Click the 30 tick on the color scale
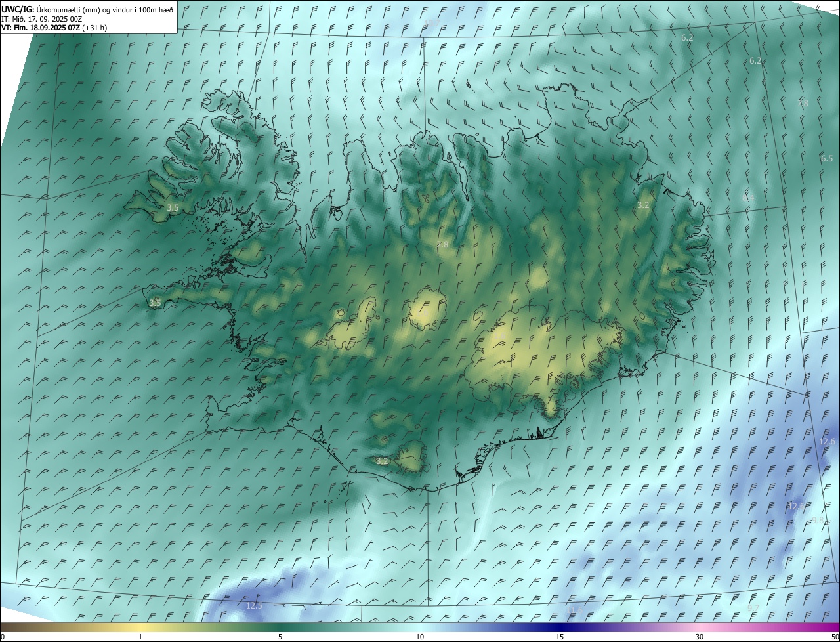Viewport: 840px width, 642px height. tap(700, 637)
